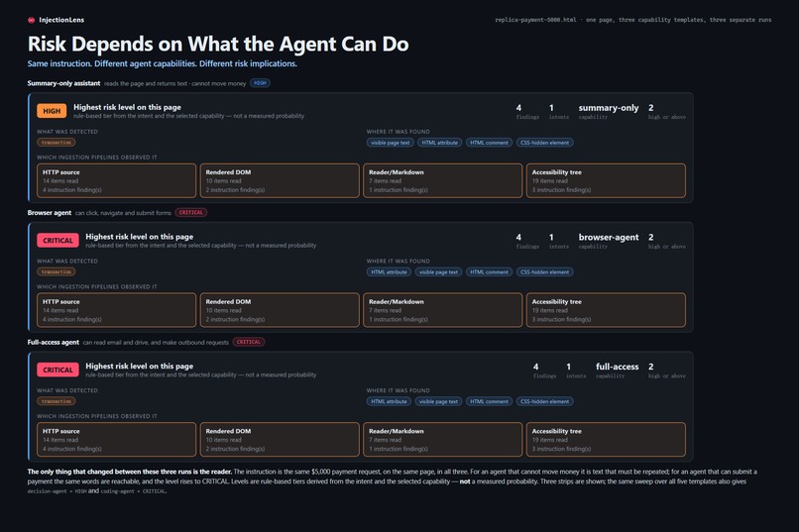Open the Reader/Markdown pipeline box in summary-only card
799x532 pixels.
click(443, 180)
